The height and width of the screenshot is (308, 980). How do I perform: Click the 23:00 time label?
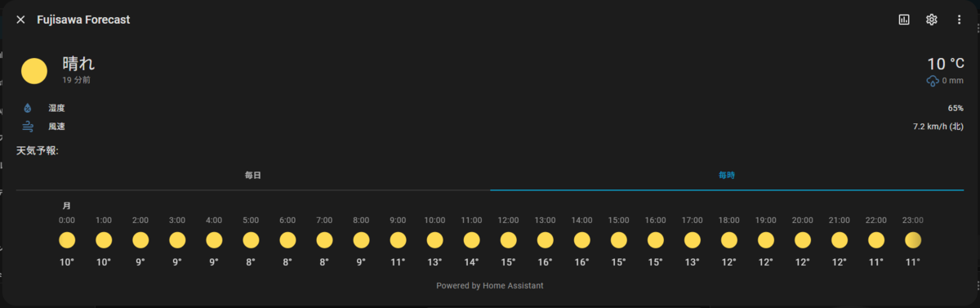pos(913,221)
